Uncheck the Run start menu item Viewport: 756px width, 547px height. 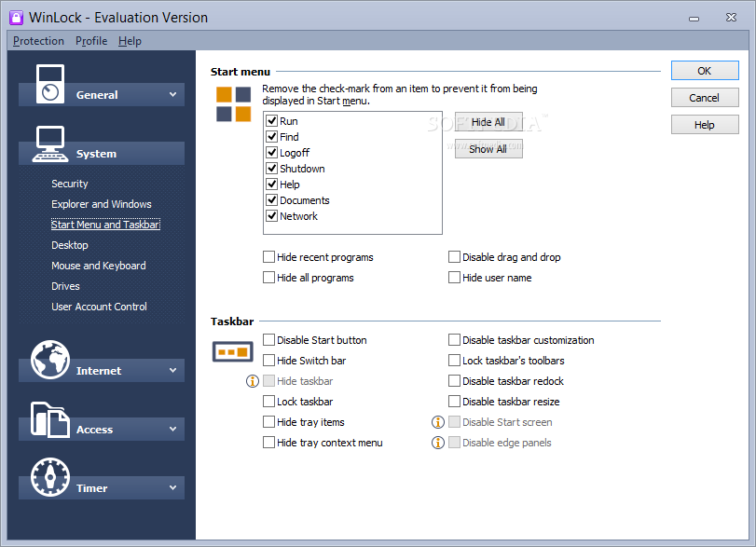click(272, 120)
